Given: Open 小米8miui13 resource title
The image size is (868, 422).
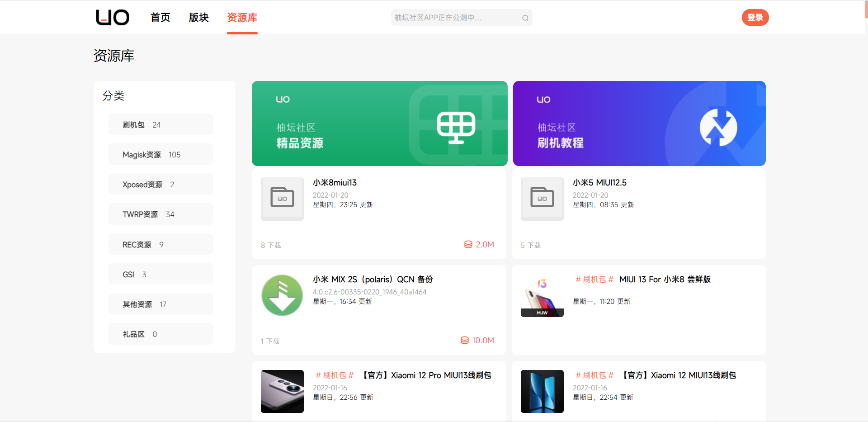Looking at the screenshot, I should pyautogui.click(x=335, y=183).
